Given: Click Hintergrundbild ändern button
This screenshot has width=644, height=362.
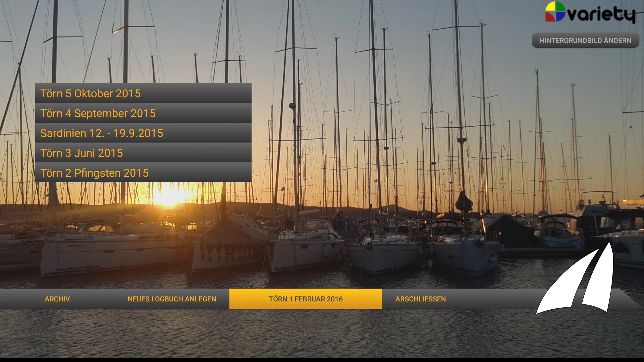Looking at the screenshot, I should (x=585, y=40).
